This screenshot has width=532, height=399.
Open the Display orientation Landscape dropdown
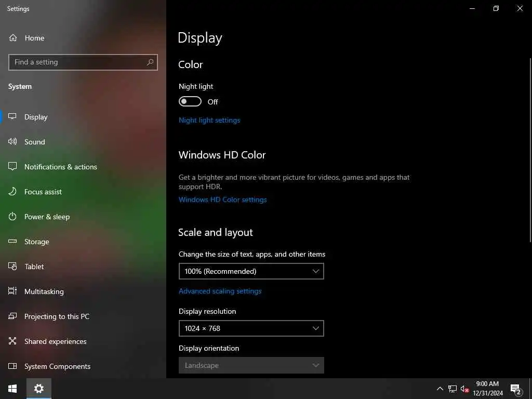pos(251,365)
